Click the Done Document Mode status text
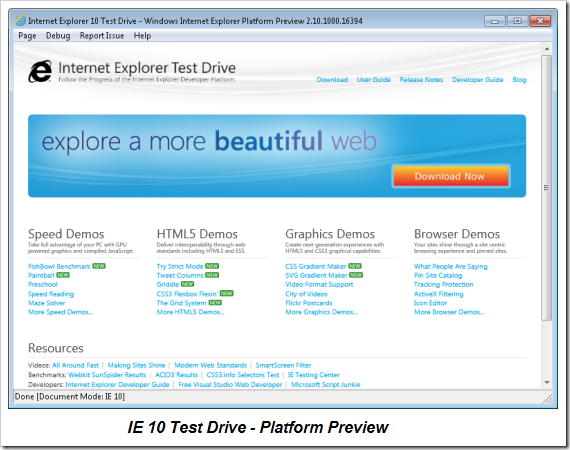The height and width of the screenshot is (450, 570). click(70, 397)
